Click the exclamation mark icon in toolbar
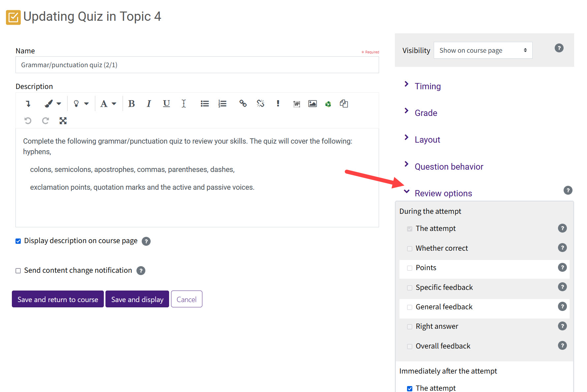This screenshot has height=392, width=587. pyautogui.click(x=278, y=104)
